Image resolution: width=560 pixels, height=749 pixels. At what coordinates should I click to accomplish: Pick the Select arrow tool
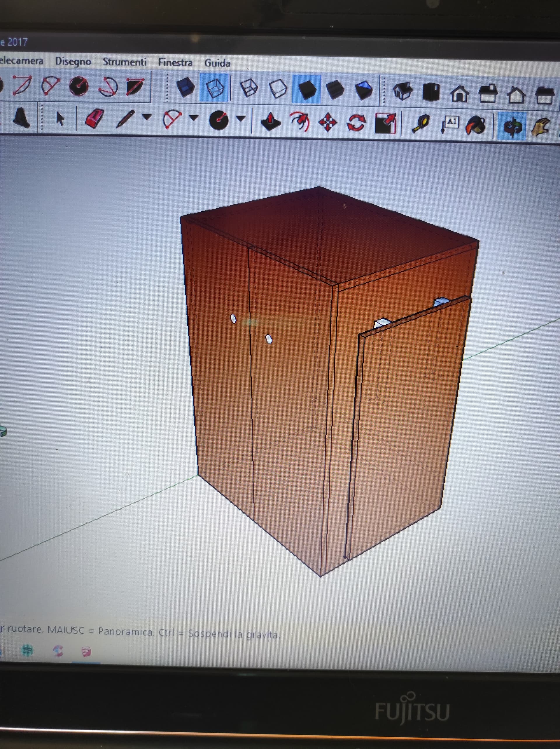point(60,119)
